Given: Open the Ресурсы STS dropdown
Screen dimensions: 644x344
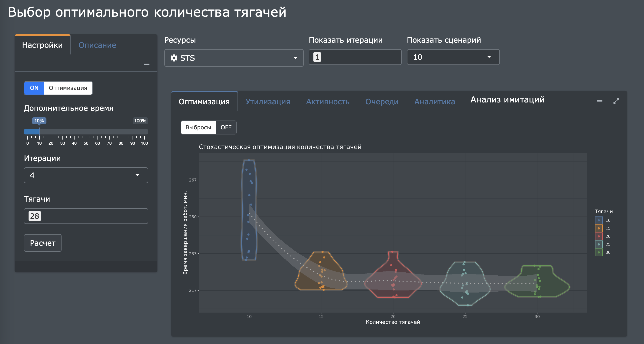Looking at the screenshot, I should pyautogui.click(x=234, y=58).
